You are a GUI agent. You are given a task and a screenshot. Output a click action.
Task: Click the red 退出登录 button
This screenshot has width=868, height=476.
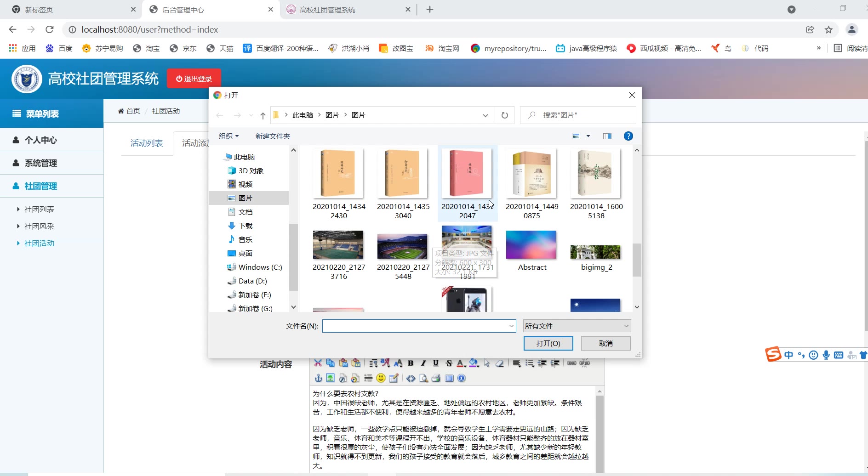click(194, 79)
